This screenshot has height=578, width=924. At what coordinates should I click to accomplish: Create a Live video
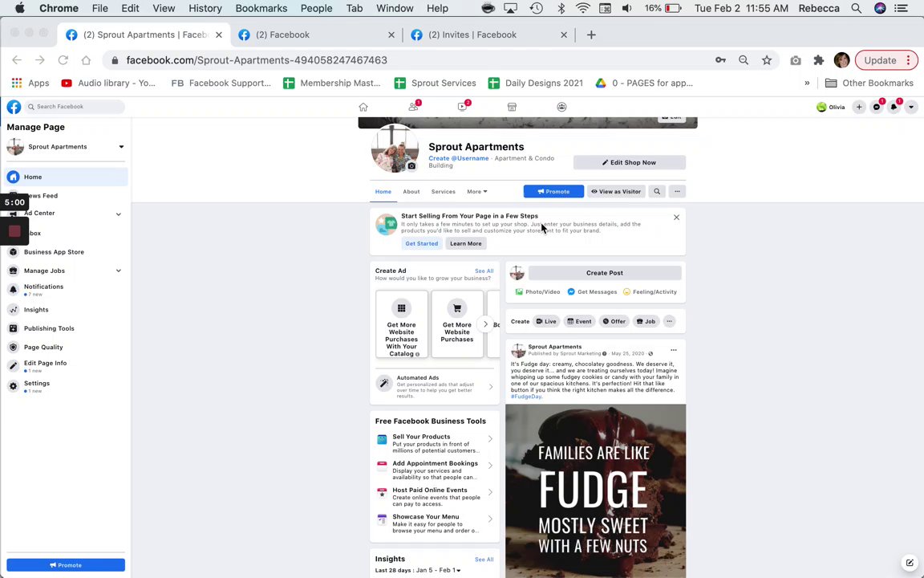click(x=546, y=321)
